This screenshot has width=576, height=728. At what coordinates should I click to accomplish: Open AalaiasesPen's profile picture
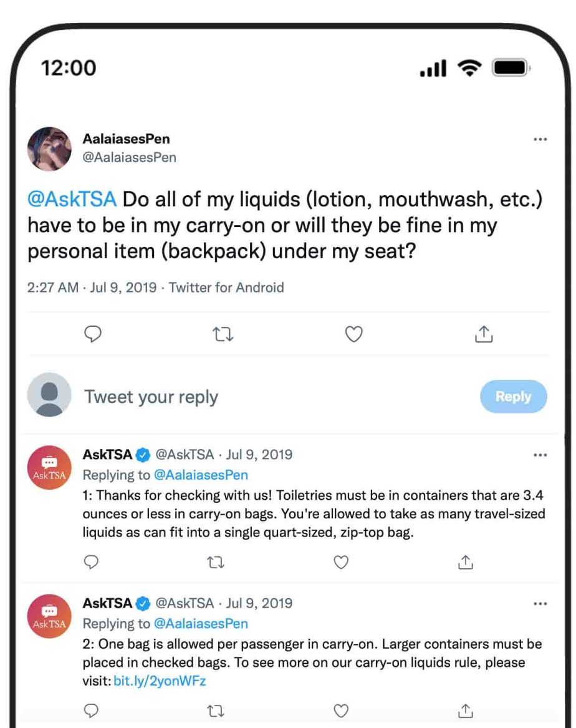(49, 149)
